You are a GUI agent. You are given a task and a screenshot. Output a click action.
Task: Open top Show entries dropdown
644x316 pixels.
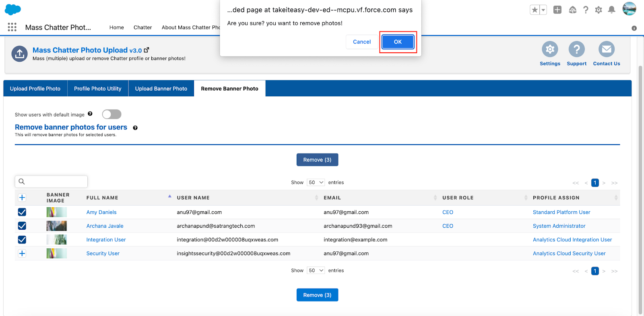point(316,182)
